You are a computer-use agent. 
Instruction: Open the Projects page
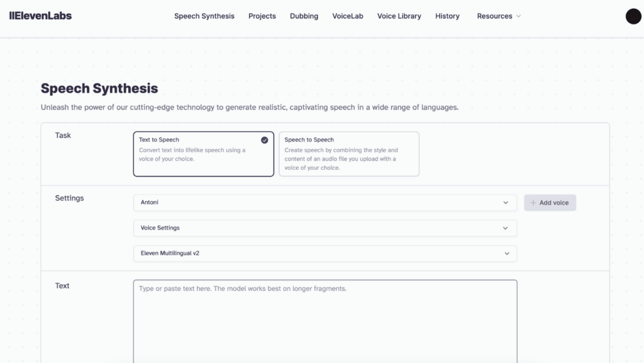(x=262, y=16)
